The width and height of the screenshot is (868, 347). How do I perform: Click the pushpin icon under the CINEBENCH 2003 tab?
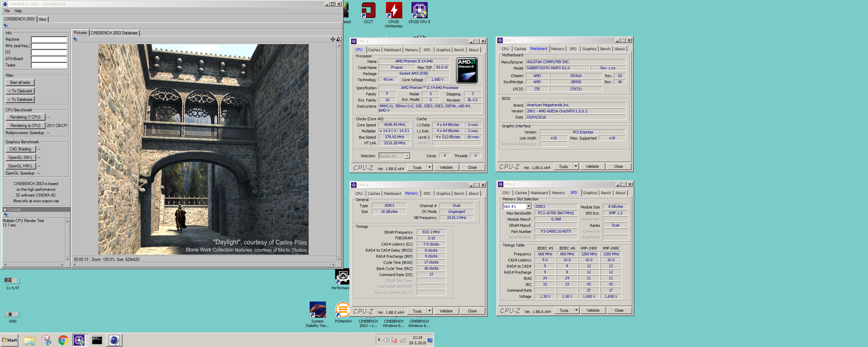[6, 26]
